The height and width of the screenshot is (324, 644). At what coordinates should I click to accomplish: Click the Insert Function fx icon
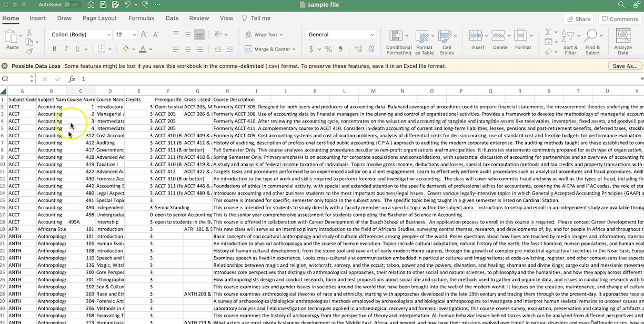click(x=72, y=79)
